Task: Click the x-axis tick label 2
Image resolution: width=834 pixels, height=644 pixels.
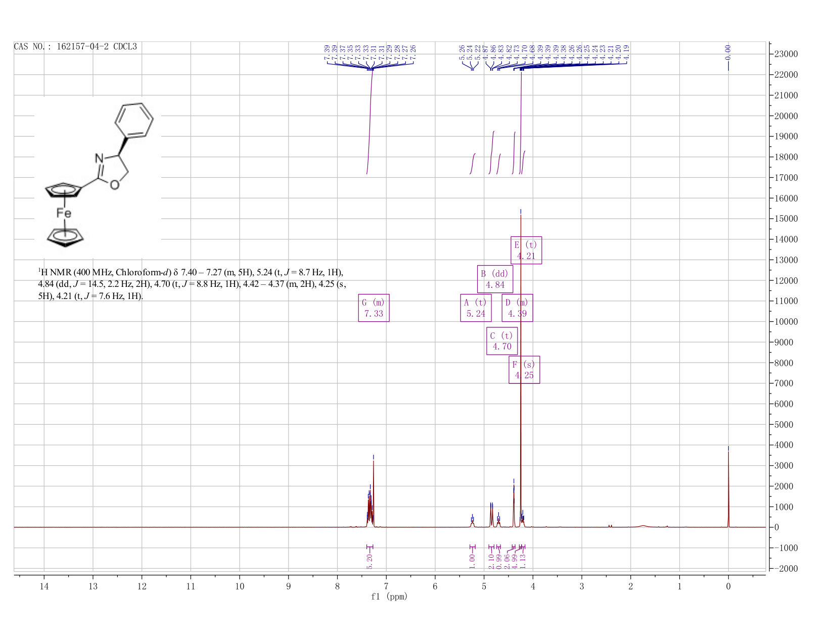Action: [630, 586]
